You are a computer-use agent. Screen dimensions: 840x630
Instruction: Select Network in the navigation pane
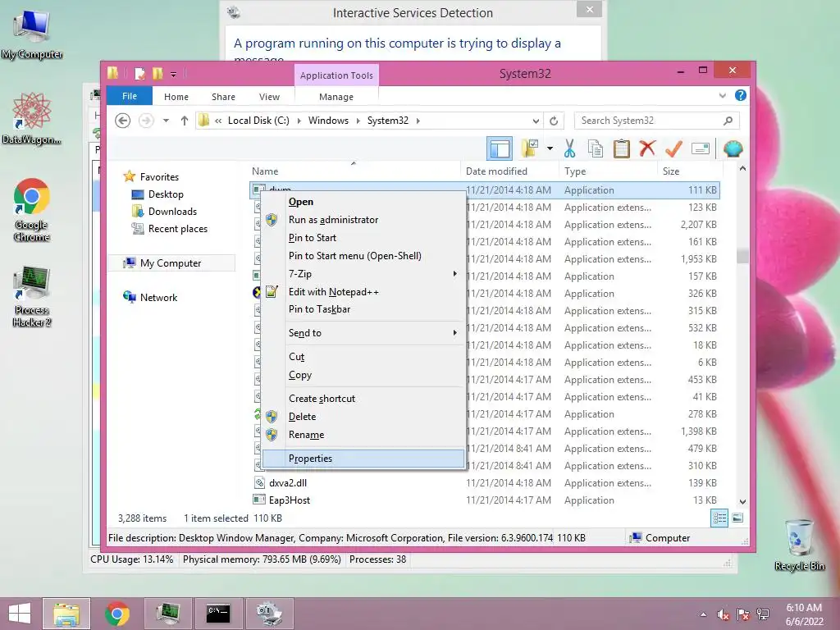pos(158,297)
